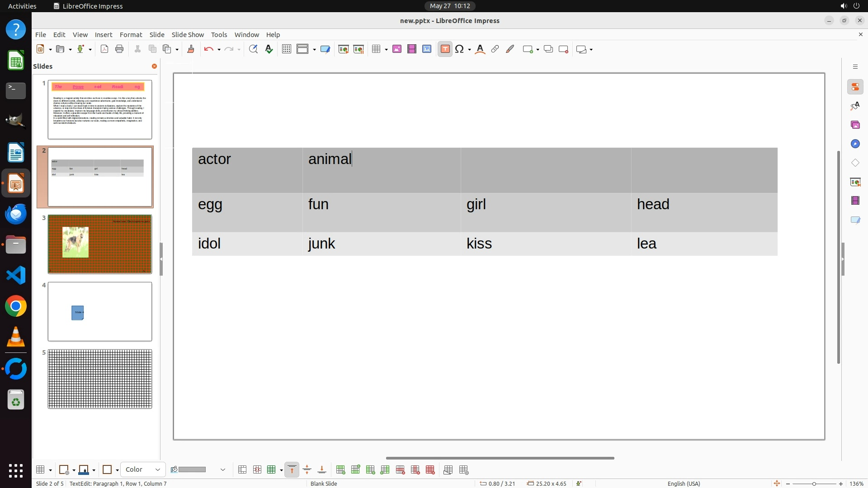Click the Insert Audio or Video icon
This screenshot has width=868, height=488.
[412, 49]
